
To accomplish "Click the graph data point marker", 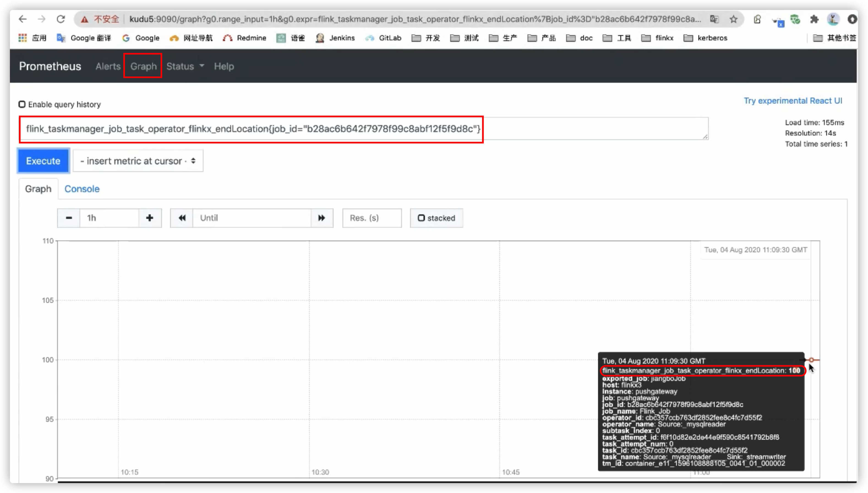I will click(x=811, y=360).
